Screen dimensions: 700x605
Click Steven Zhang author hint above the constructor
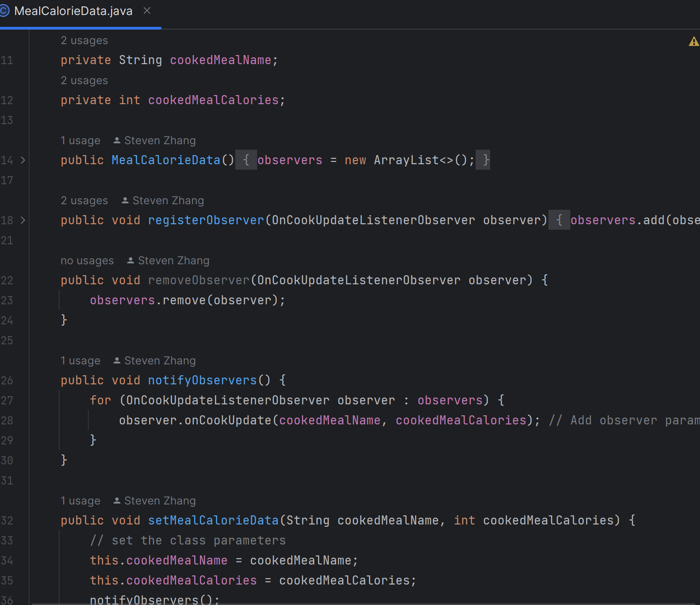point(155,141)
